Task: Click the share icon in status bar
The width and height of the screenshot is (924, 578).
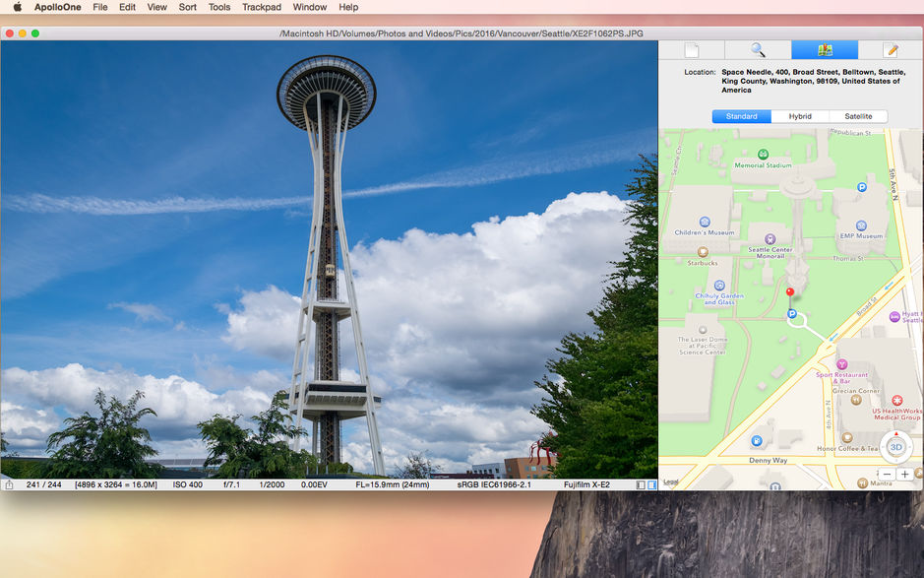Action: 9,484
